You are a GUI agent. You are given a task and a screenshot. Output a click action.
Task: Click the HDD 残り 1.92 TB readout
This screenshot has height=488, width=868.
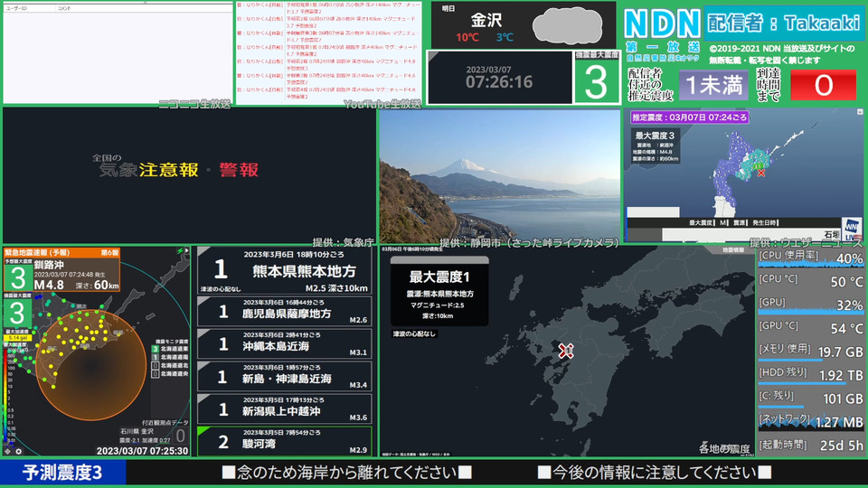[811, 375]
